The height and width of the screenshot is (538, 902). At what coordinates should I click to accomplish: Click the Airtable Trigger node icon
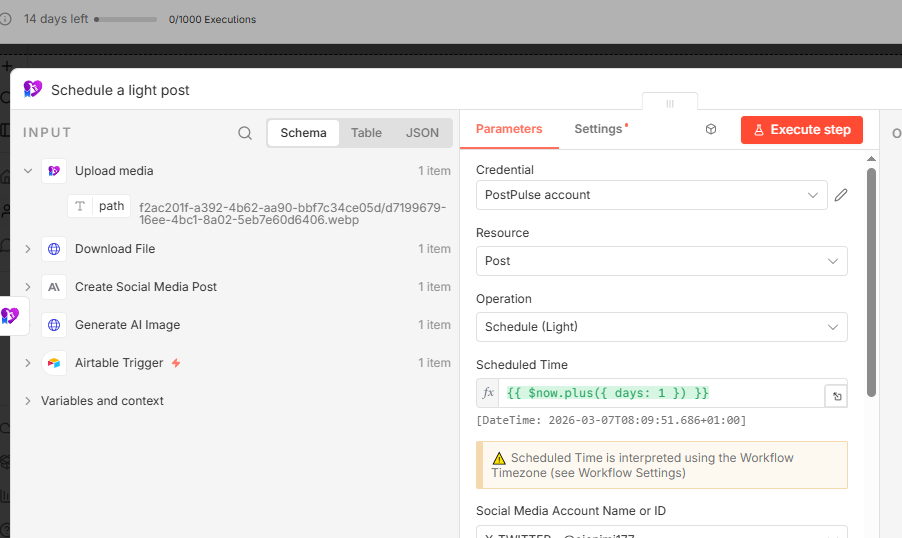(x=54, y=363)
